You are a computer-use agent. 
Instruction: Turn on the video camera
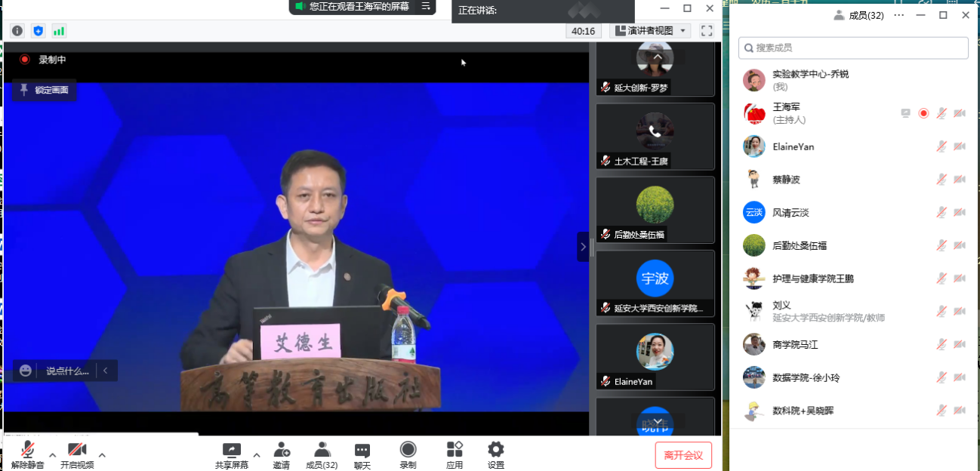pos(77,455)
